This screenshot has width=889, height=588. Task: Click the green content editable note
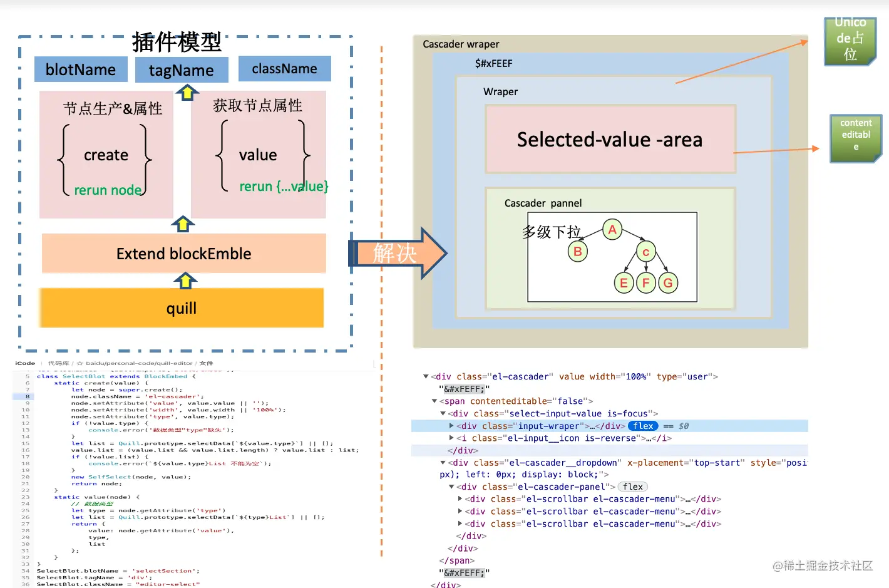(856, 138)
